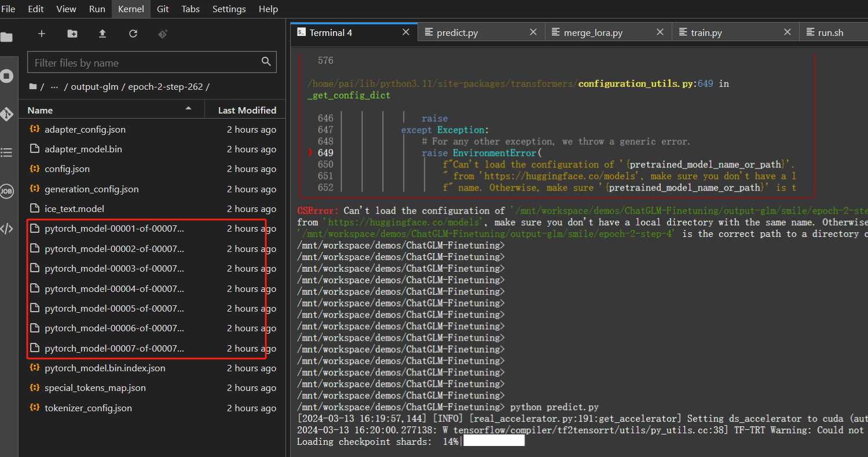Click the file icon of adapter_model.bin
The image size is (868, 457).
click(x=34, y=149)
